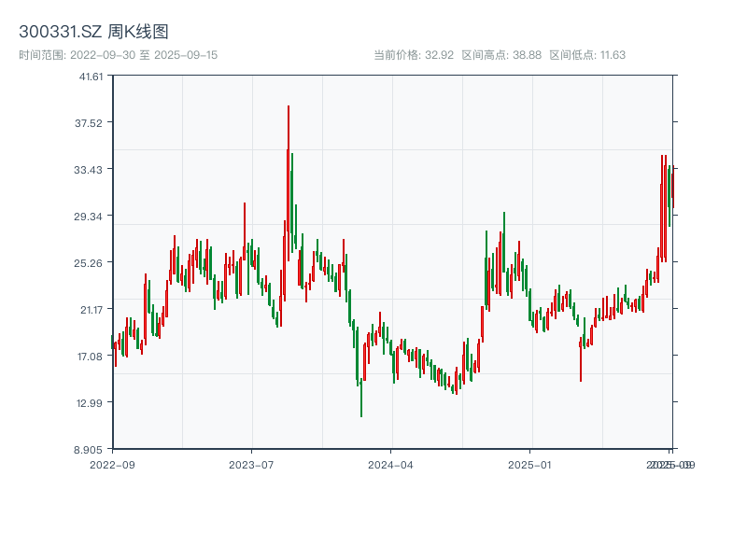Click the 区间低点: 11.63 label
The height and width of the screenshot is (560, 747).
587,55
